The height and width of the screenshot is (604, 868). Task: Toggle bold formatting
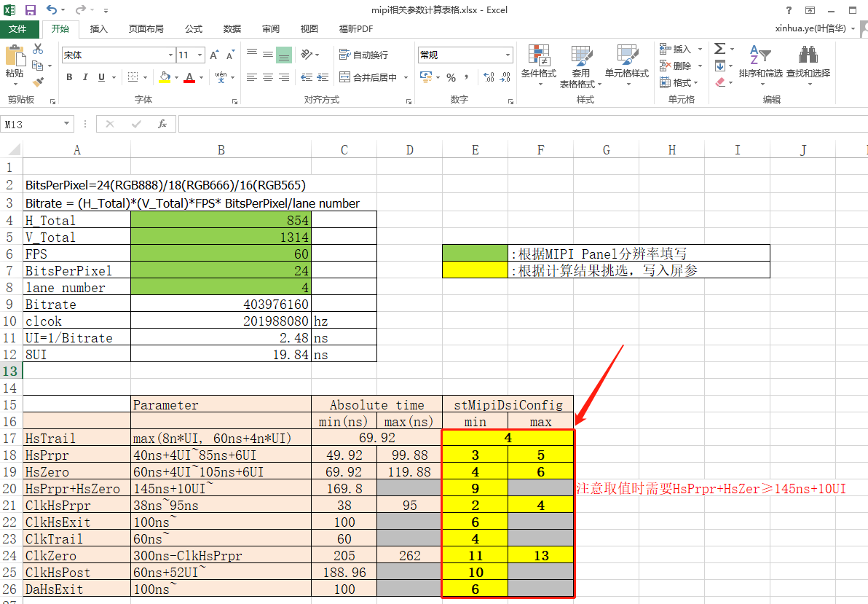[x=69, y=78]
